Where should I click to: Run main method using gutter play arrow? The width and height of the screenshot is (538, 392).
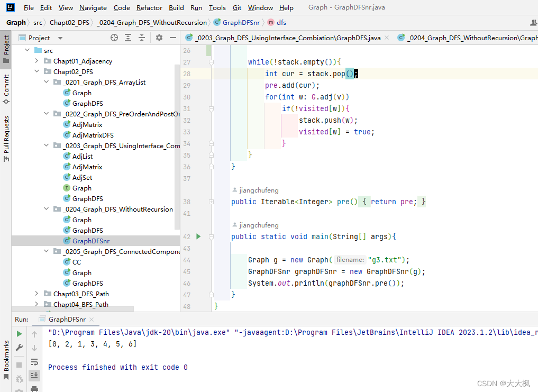[x=198, y=236]
